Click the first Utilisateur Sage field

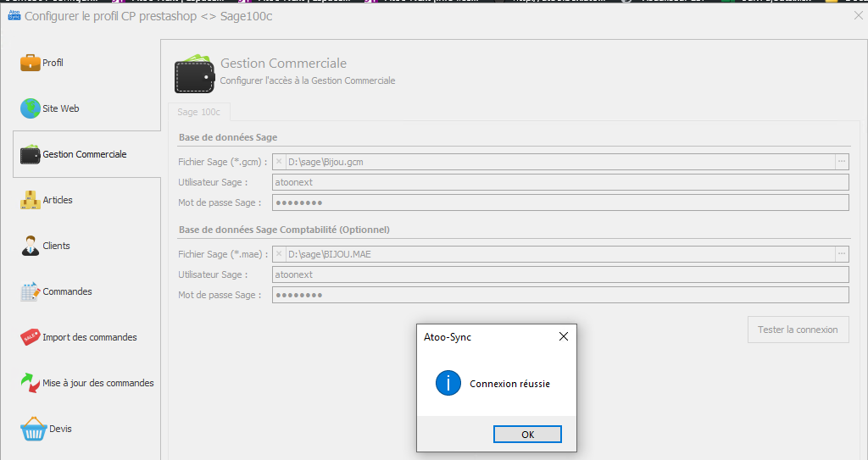[x=560, y=182]
